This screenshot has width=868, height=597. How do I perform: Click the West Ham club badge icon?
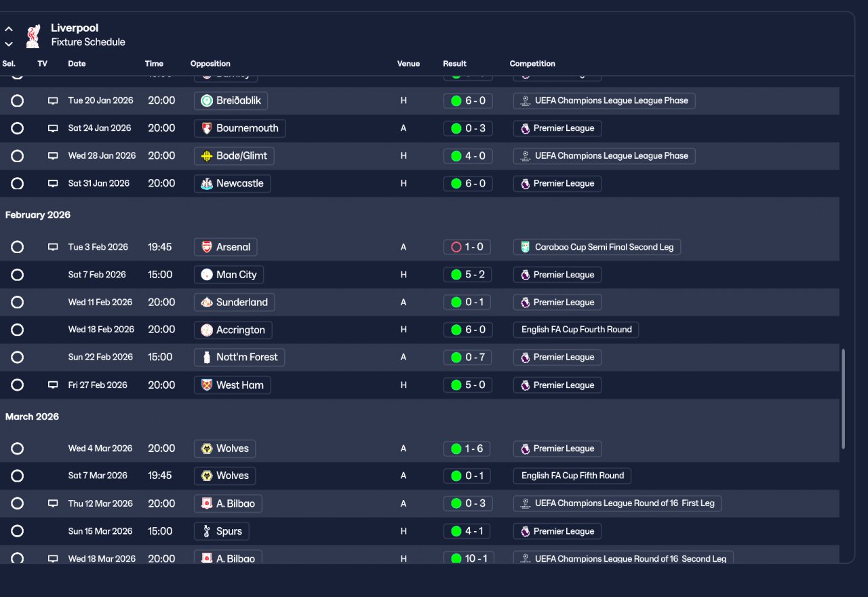[207, 385]
